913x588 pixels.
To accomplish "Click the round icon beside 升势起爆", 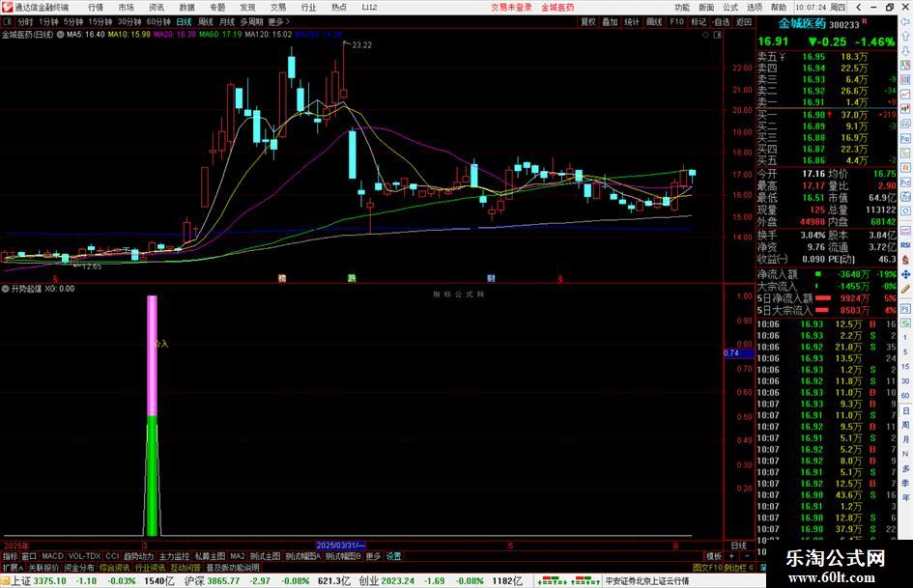I will pos(6,289).
